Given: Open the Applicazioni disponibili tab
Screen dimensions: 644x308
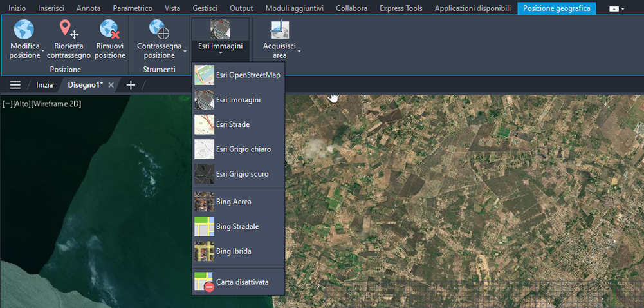Looking at the screenshot, I should tap(473, 8).
